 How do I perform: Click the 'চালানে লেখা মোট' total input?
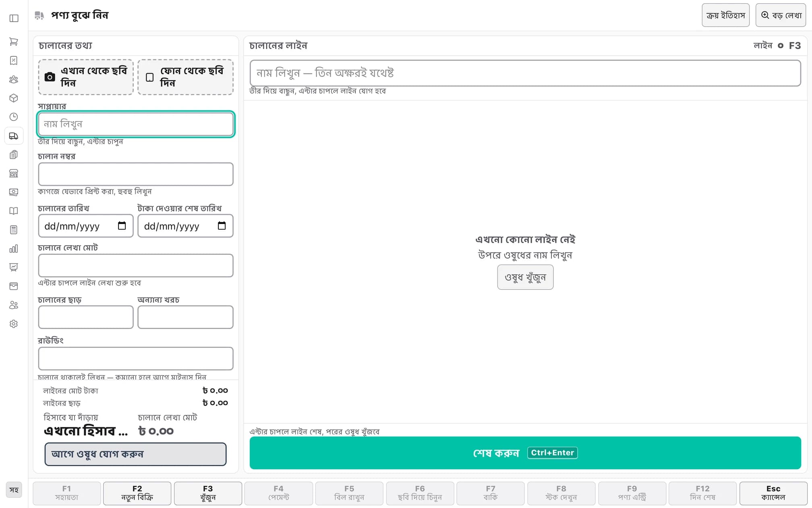coord(136,265)
